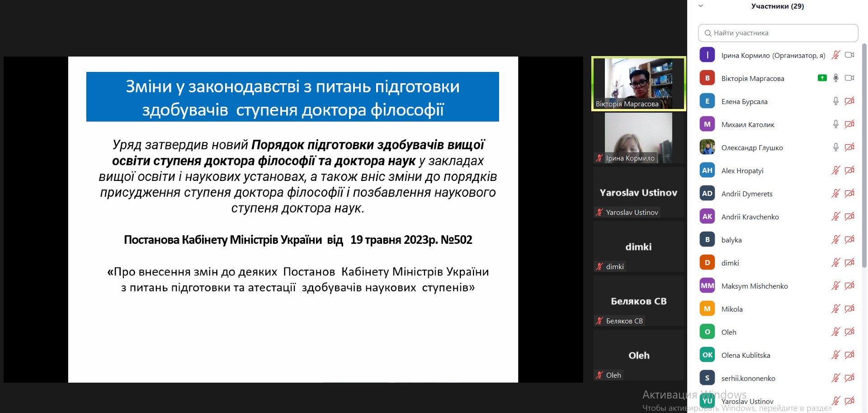Mute the microphone of Вікторія Маргасова
This screenshot has width=868, height=413.
tap(836, 78)
